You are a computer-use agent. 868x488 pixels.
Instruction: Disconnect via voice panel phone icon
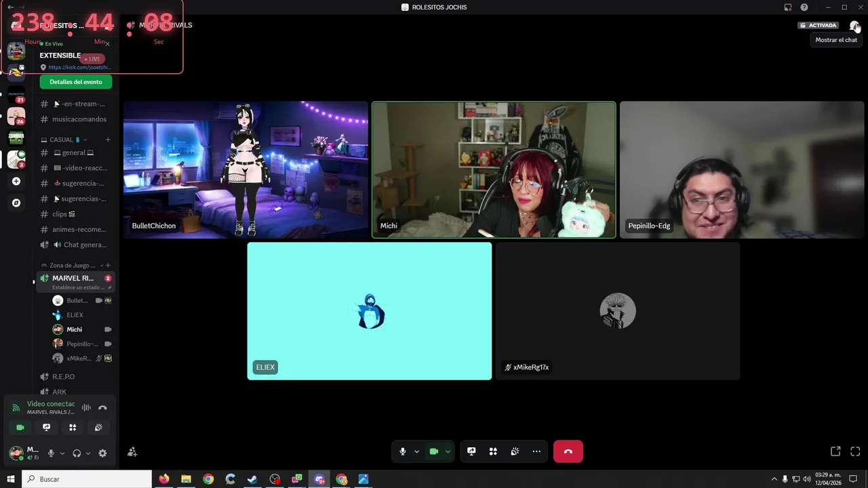click(102, 407)
